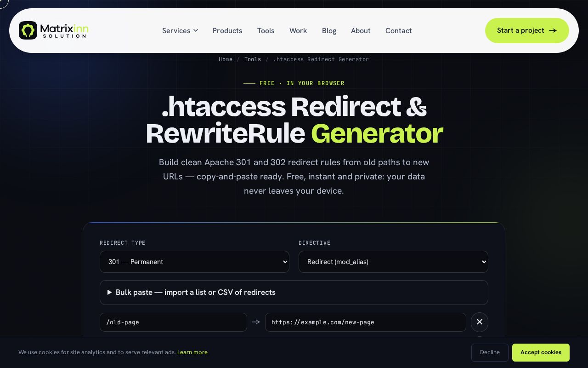Remove the /old-page redirect row
Image resolution: width=588 pixels, height=368 pixels.
pyautogui.click(x=480, y=322)
